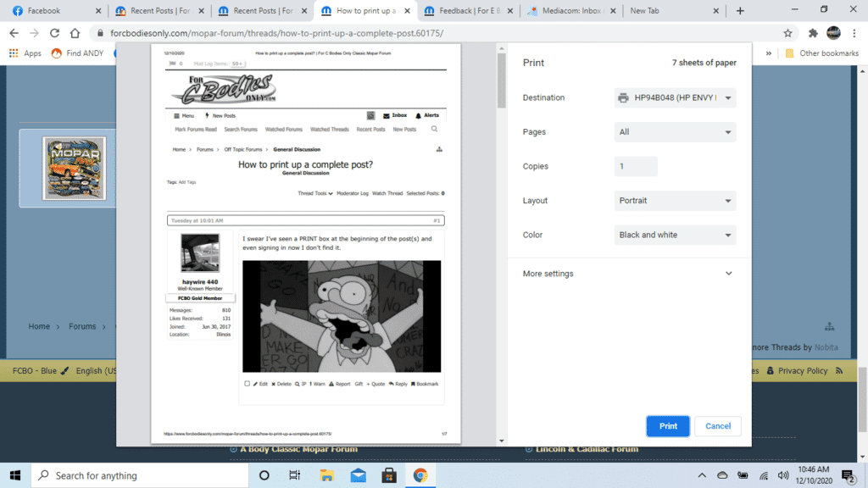Open the Destination printer dropdown
The height and width of the screenshot is (488, 868).
point(675,97)
